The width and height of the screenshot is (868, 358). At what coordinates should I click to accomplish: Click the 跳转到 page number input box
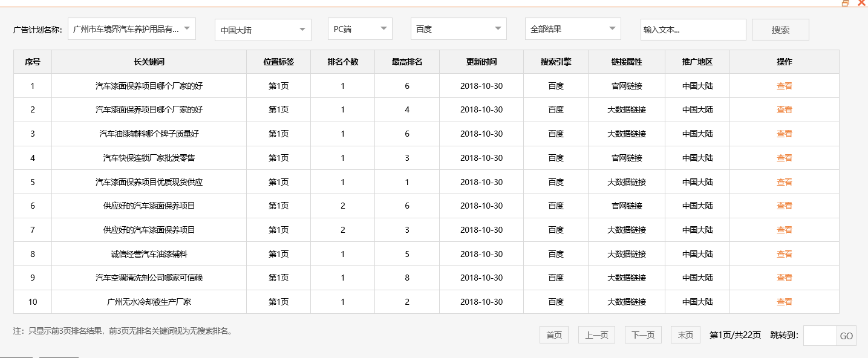821,336
